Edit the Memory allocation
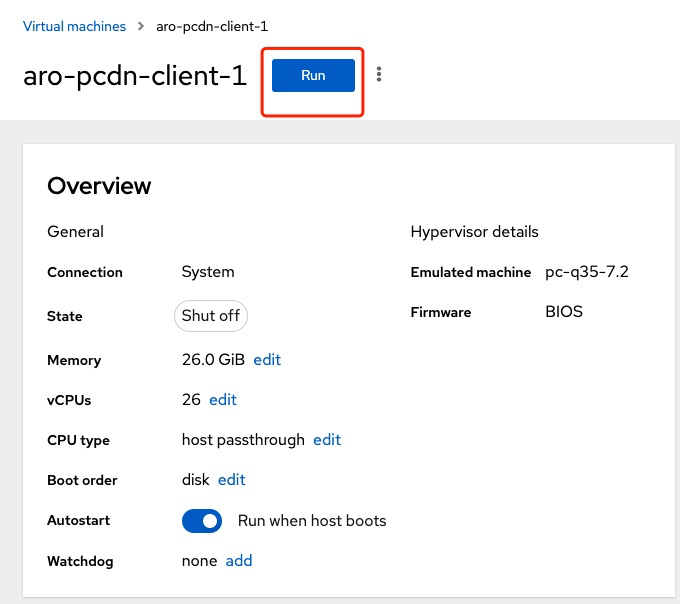Viewport: 680px width, 604px height. [x=267, y=360]
